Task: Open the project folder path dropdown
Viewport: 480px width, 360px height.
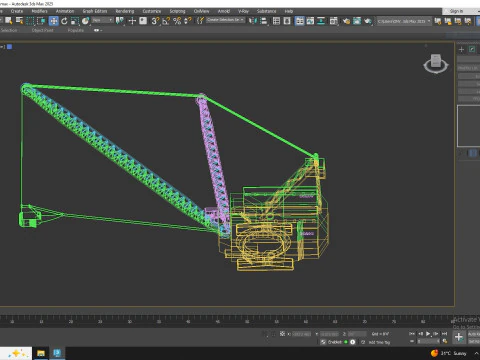Action: click(x=404, y=21)
